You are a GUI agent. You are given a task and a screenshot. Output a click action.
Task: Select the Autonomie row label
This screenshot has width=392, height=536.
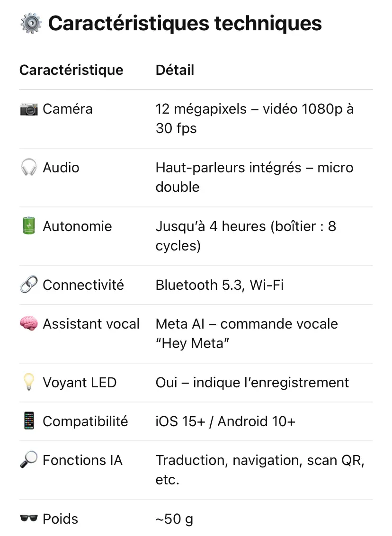point(77,226)
